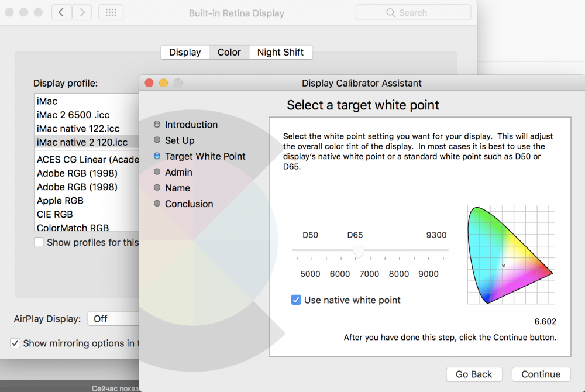Click the 9300 slider label
The width and height of the screenshot is (585, 392).
[x=436, y=235]
